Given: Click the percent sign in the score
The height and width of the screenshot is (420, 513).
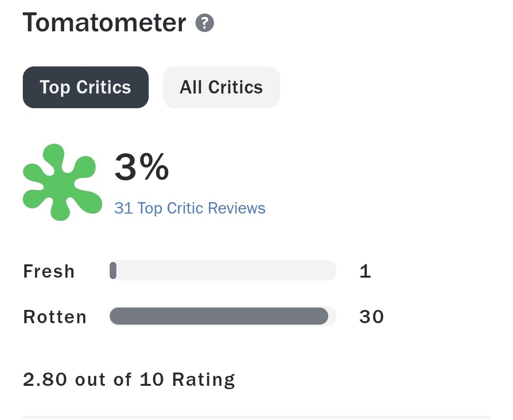Looking at the screenshot, I should coord(155,168).
